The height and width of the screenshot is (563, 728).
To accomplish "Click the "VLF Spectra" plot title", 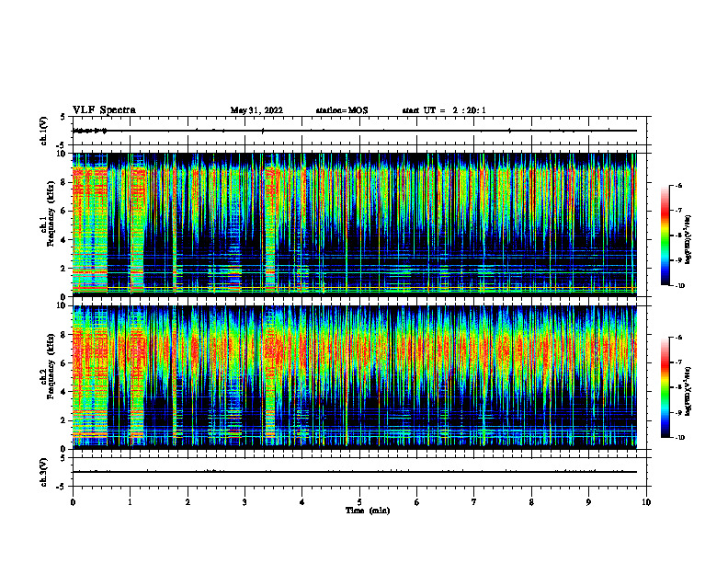I will pos(104,110).
